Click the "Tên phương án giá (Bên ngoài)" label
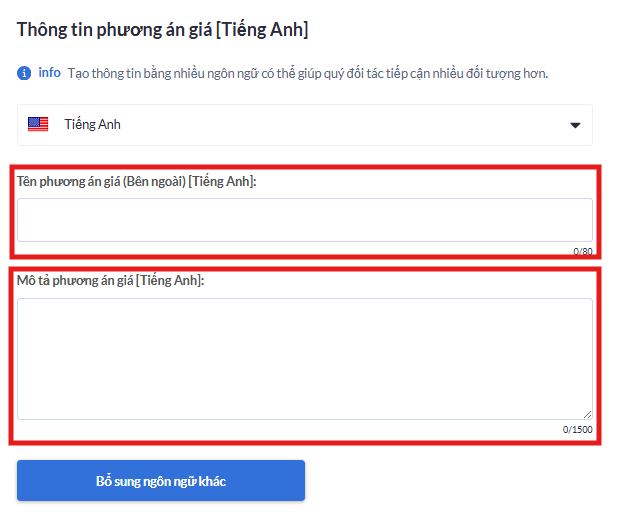Image resolution: width=621 pixels, height=512 pixels. [101, 181]
